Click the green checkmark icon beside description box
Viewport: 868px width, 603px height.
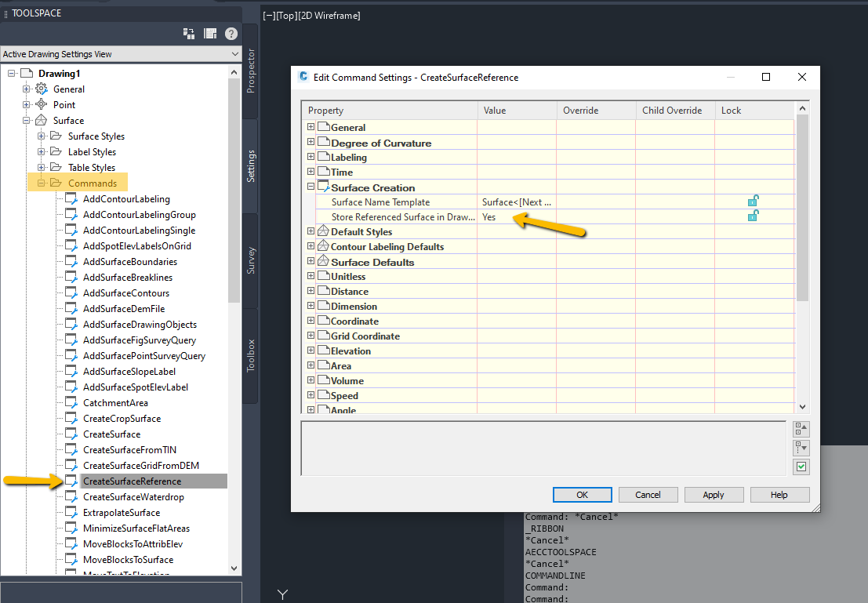[x=801, y=467]
